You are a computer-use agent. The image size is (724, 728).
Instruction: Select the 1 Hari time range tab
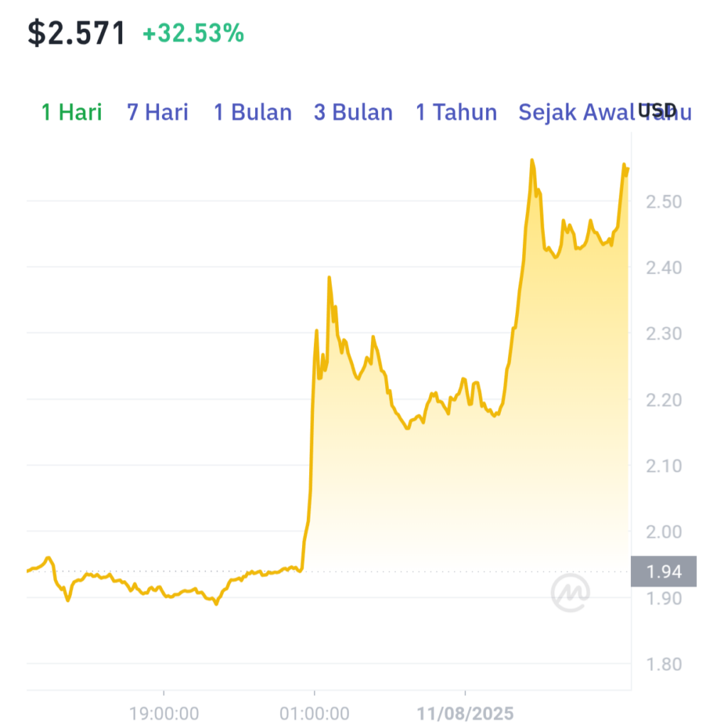tap(72, 112)
